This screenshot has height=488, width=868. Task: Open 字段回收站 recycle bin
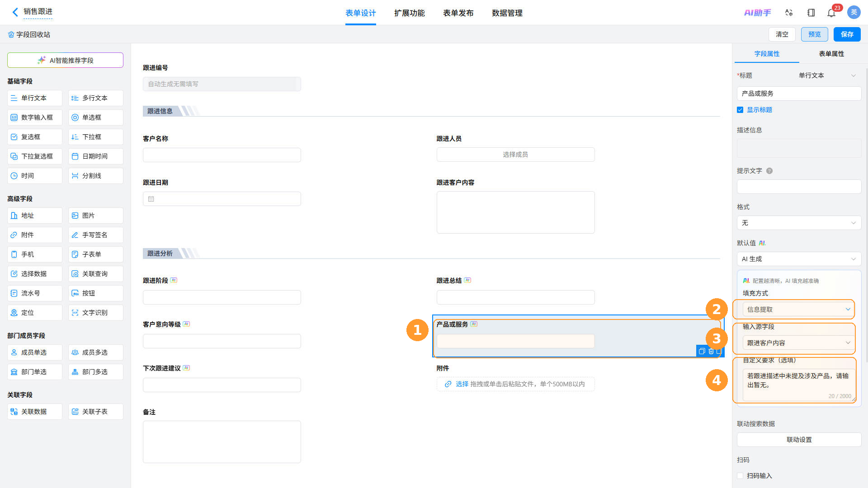tap(29, 34)
